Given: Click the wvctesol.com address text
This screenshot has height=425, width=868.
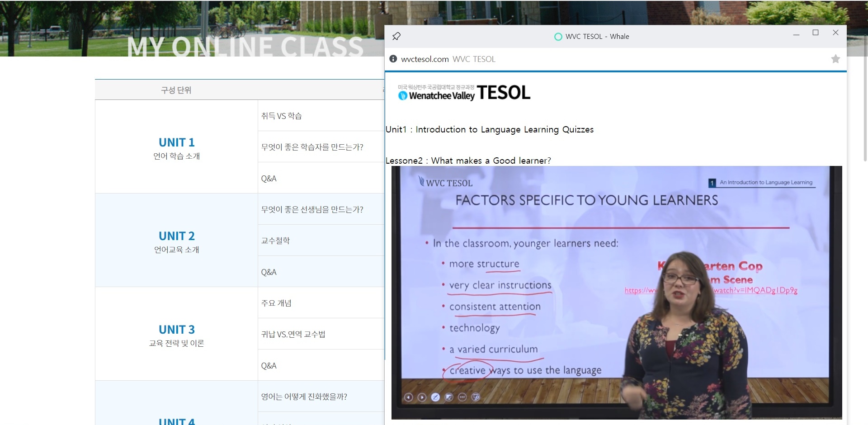Looking at the screenshot, I should click(x=425, y=59).
